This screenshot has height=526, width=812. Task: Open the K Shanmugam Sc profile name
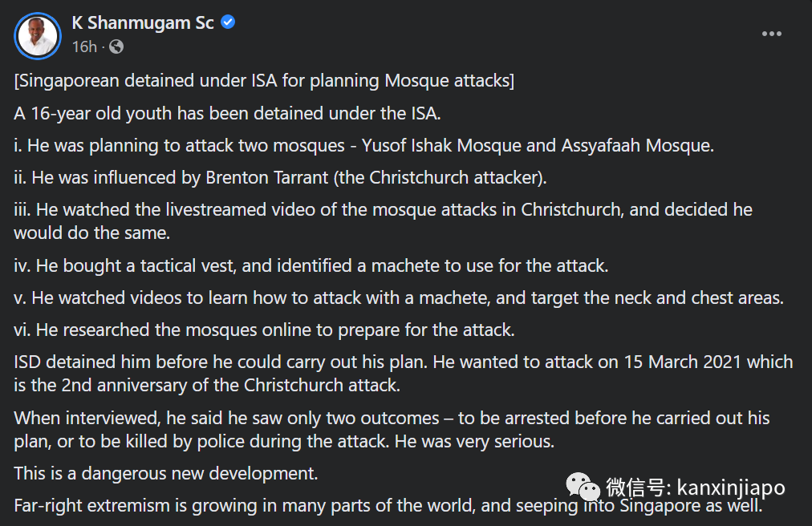[x=143, y=22]
